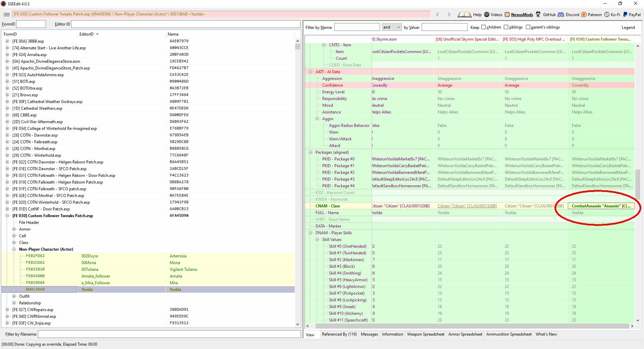This screenshot has height=349, width=644.
Task: Switch to the Messages tab
Action: (x=369, y=334)
